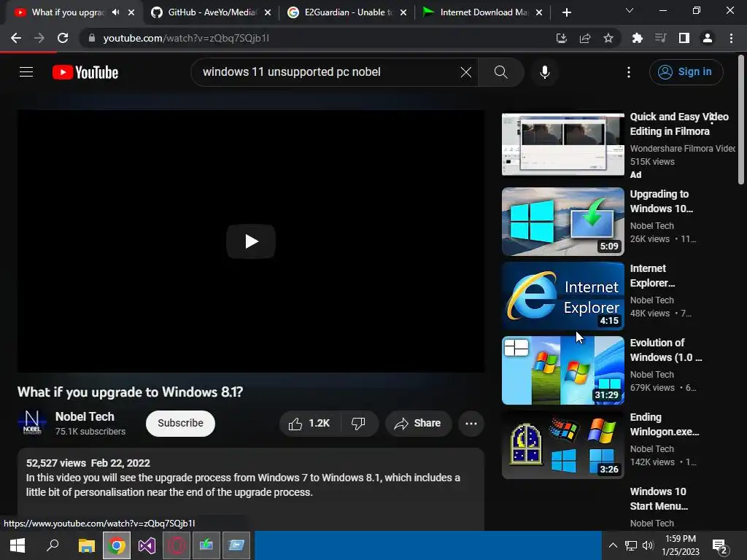Image resolution: width=747 pixels, height=560 pixels.
Task: Open File Explorer from taskbar
Action: point(87,545)
